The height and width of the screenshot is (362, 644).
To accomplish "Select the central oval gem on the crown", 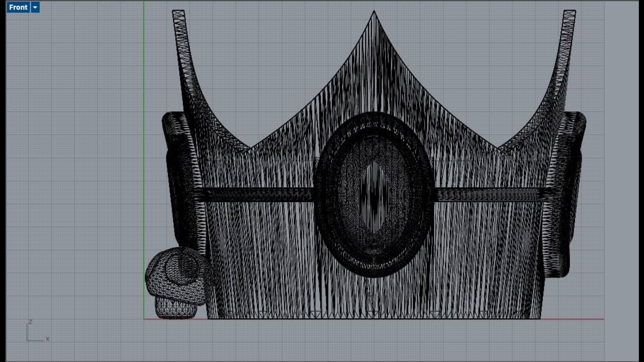I will coord(374,195).
